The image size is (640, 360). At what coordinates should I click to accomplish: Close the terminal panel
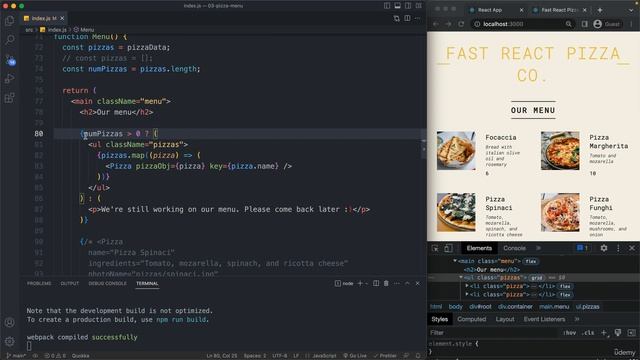click(418, 283)
